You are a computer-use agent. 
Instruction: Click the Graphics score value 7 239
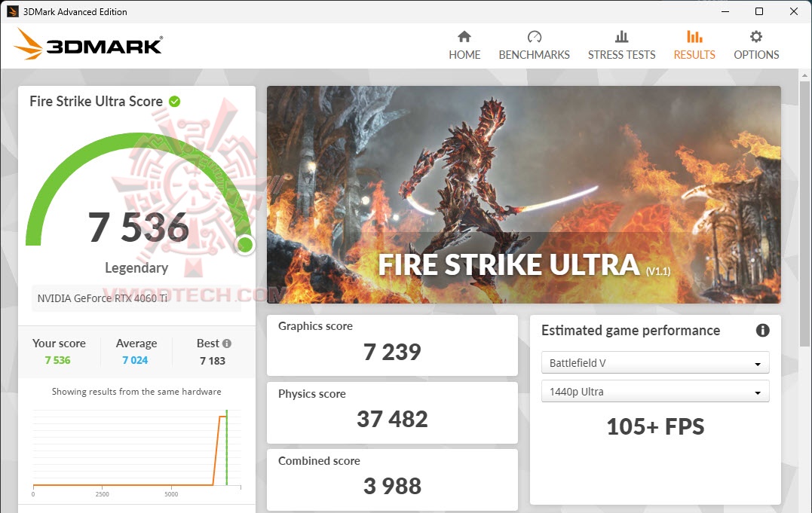(392, 353)
